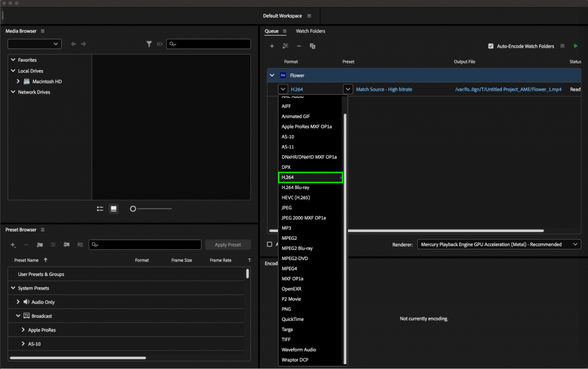Image resolution: width=588 pixels, height=369 pixels.
Task: Remove selected item with minus icon in Queue
Action: [x=299, y=45]
